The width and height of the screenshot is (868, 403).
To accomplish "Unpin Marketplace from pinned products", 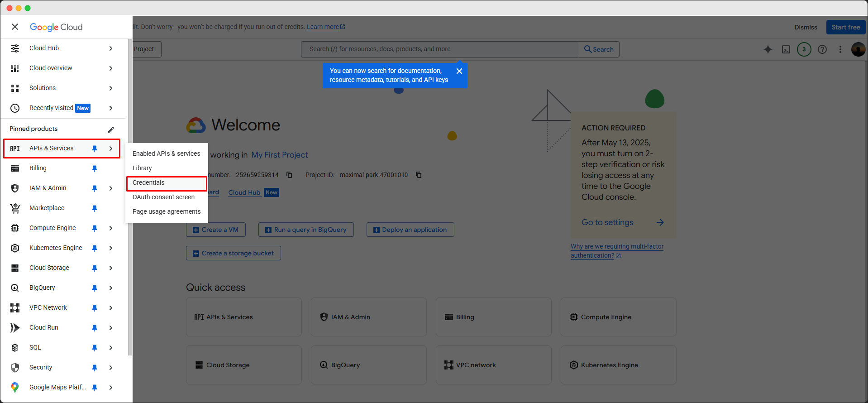I will tap(95, 208).
